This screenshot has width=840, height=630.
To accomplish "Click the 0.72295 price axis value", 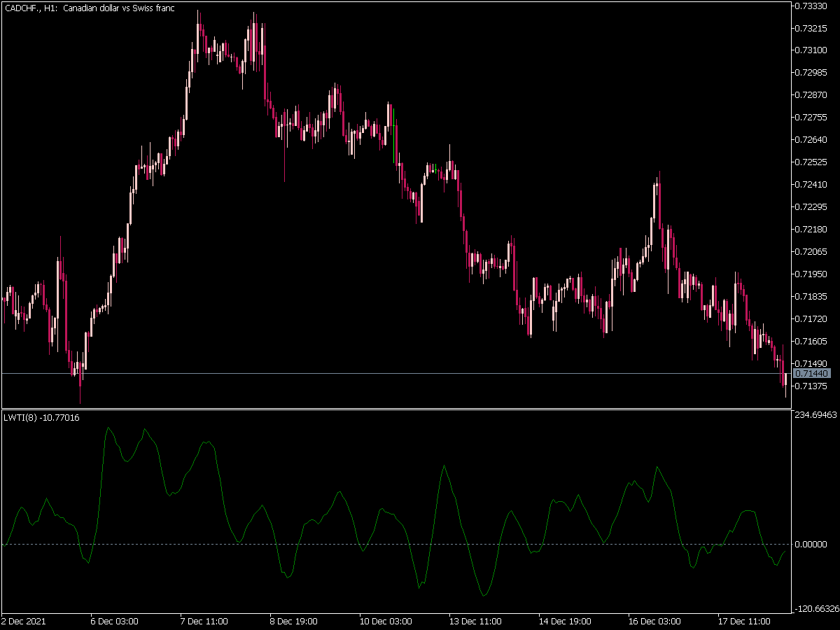I will [x=812, y=207].
